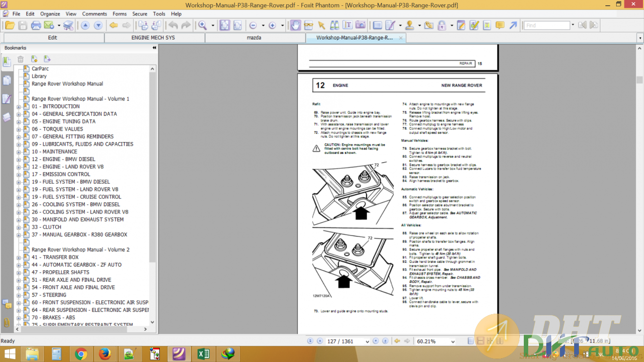Select the Fit Width view icon
The image size is (644, 362).
[237, 25]
